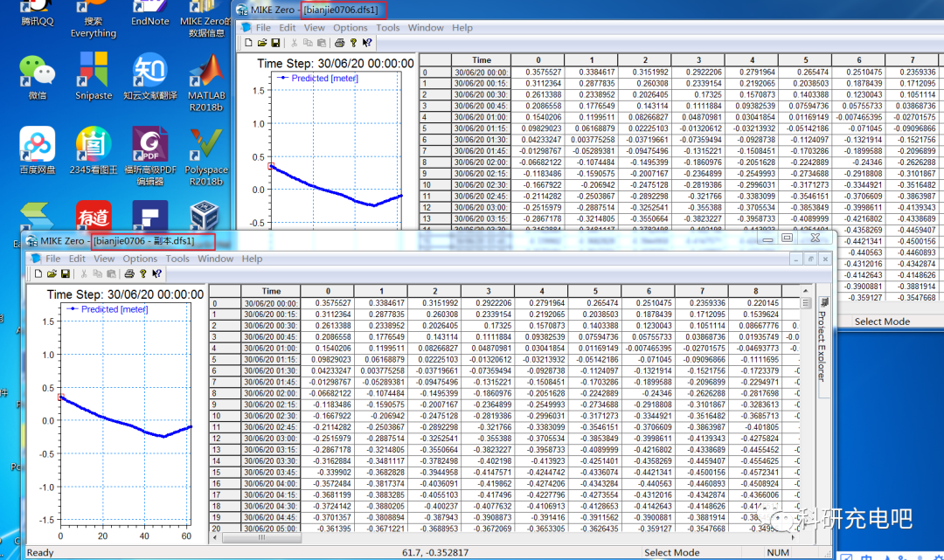Viewport: 944px width, 560px height.
Task: Restore the inner document window in front MIKE Zero
Action: point(810,259)
